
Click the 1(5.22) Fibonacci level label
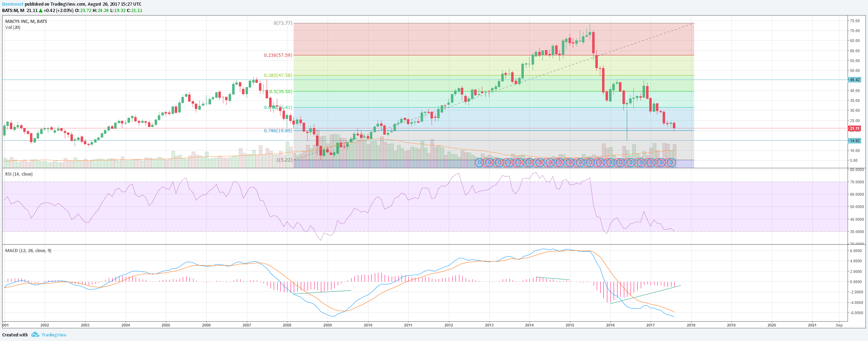coord(284,160)
